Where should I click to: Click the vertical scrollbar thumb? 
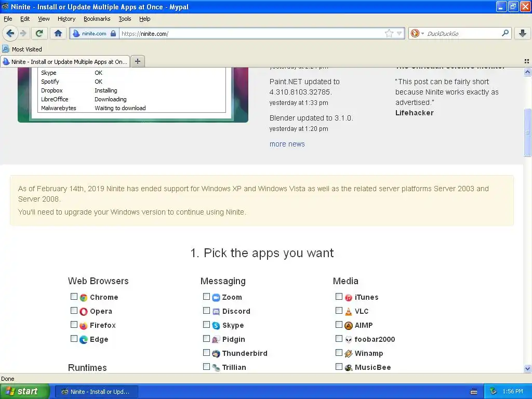point(527,132)
